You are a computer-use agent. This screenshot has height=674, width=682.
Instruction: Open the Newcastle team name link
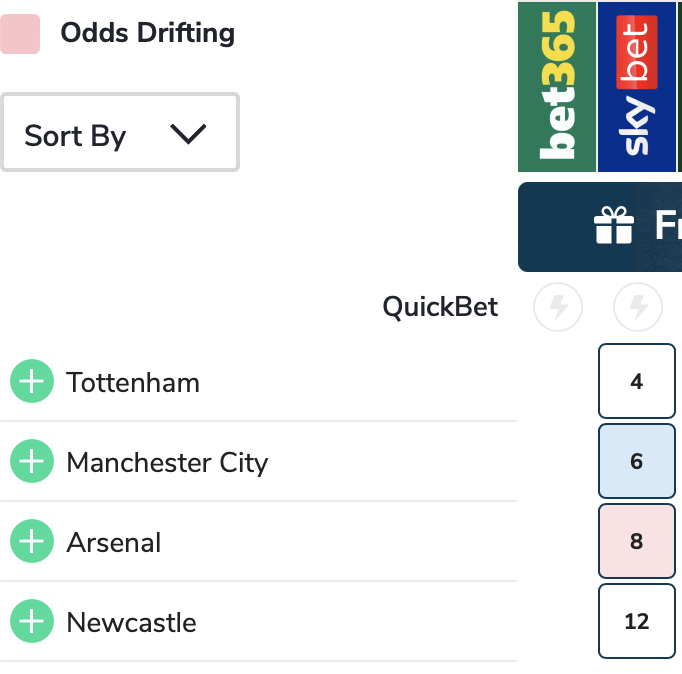tap(131, 622)
